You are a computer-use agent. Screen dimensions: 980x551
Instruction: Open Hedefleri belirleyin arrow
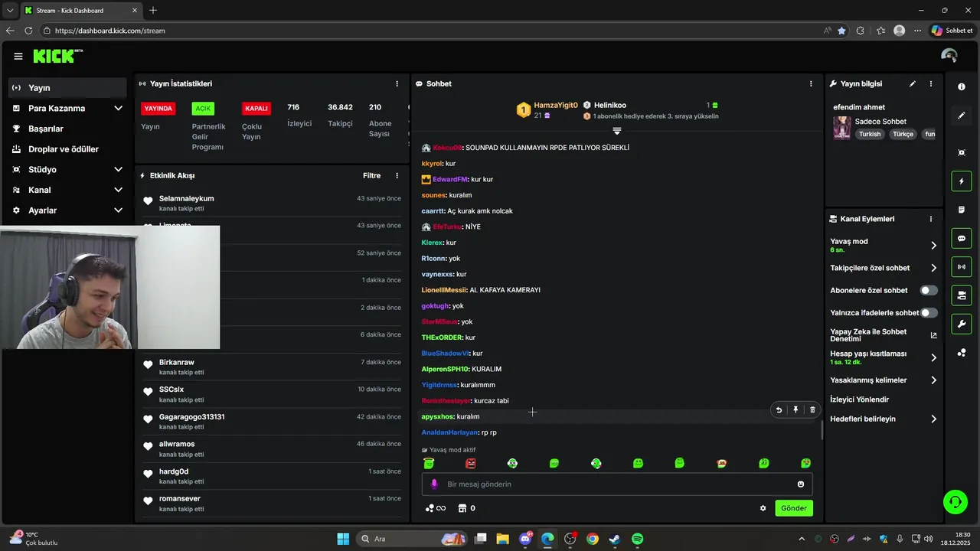tap(933, 419)
